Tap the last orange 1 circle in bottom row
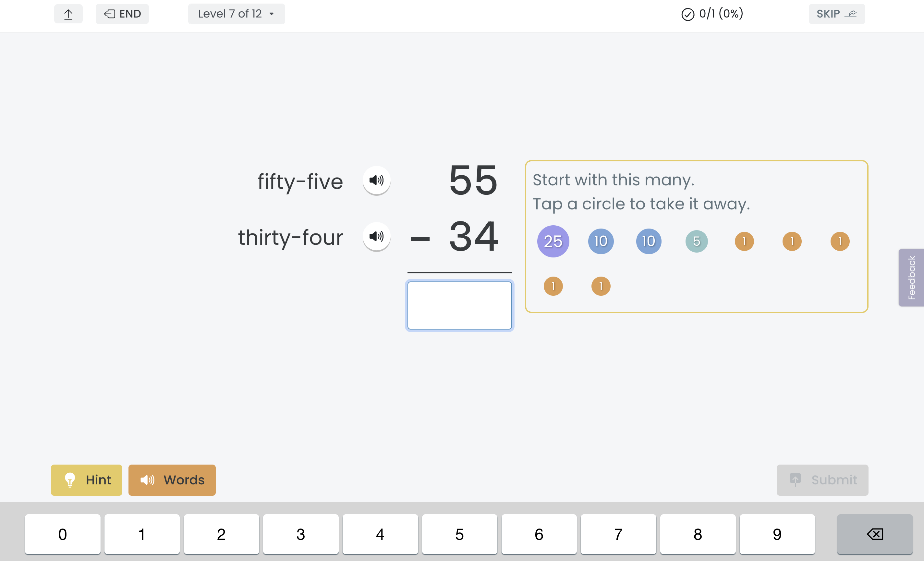924x561 pixels. coord(601,286)
